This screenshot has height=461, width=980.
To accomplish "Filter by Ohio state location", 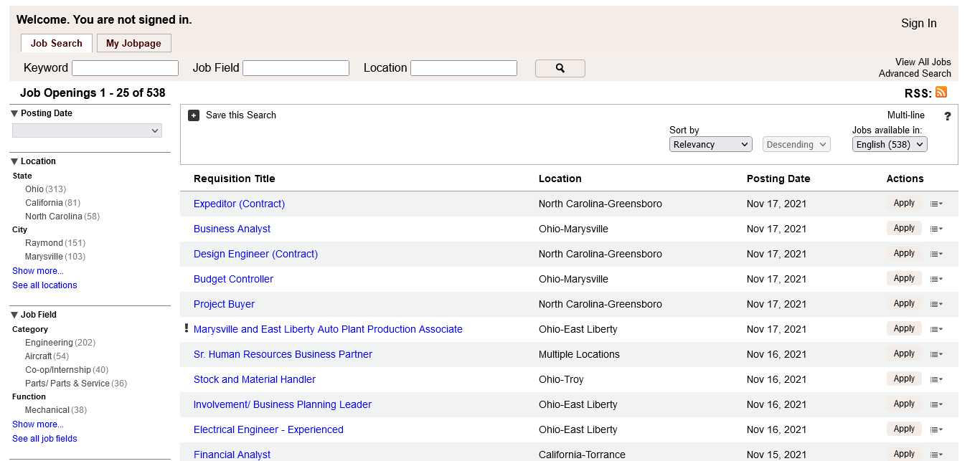I will (34, 189).
